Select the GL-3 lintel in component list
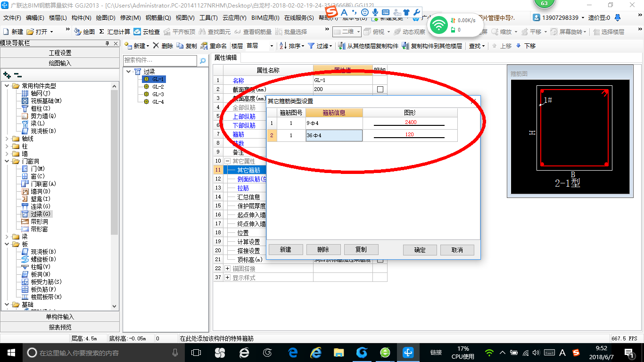This screenshot has height=362, width=644. (x=158, y=94)
